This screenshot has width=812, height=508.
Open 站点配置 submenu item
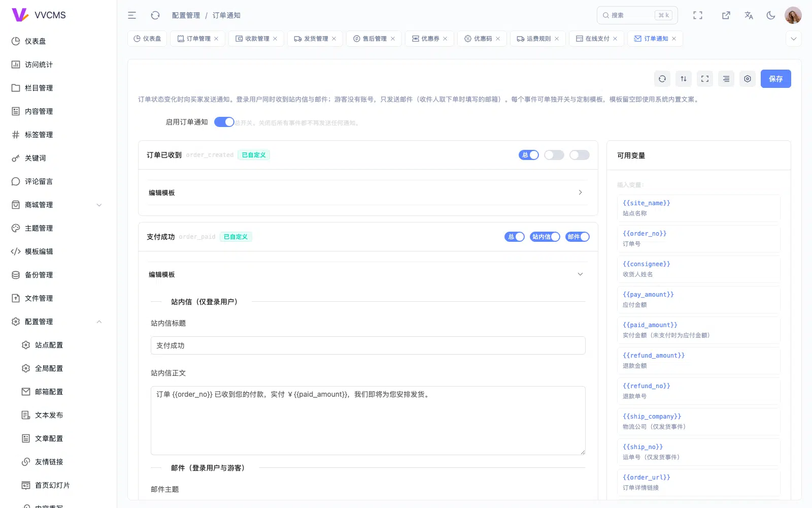tap(58, 345)
